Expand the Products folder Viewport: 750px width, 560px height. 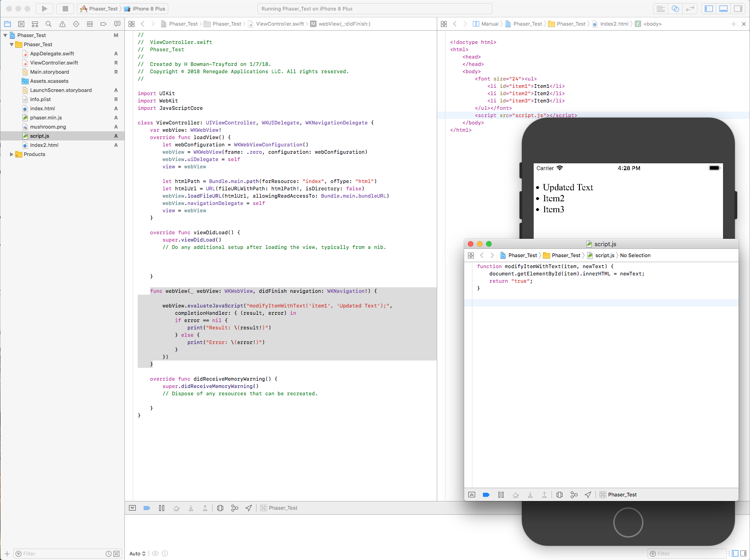[x=11, y=154]
